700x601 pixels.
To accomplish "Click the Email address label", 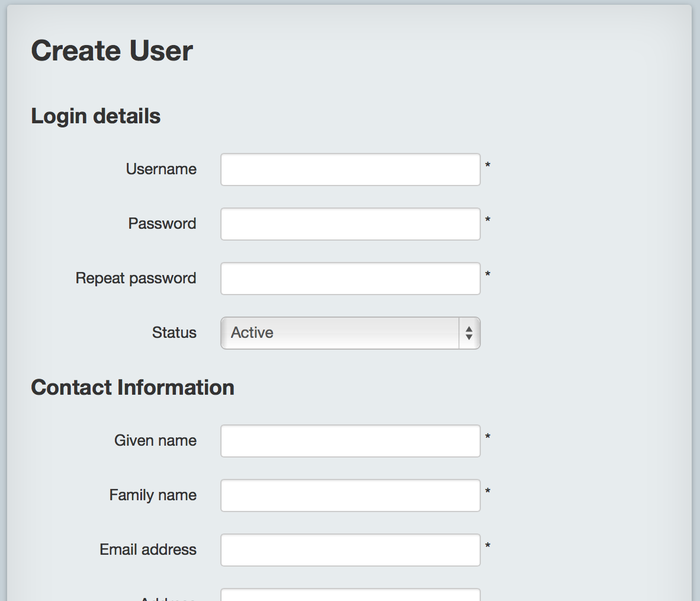I will pos(148,549).
